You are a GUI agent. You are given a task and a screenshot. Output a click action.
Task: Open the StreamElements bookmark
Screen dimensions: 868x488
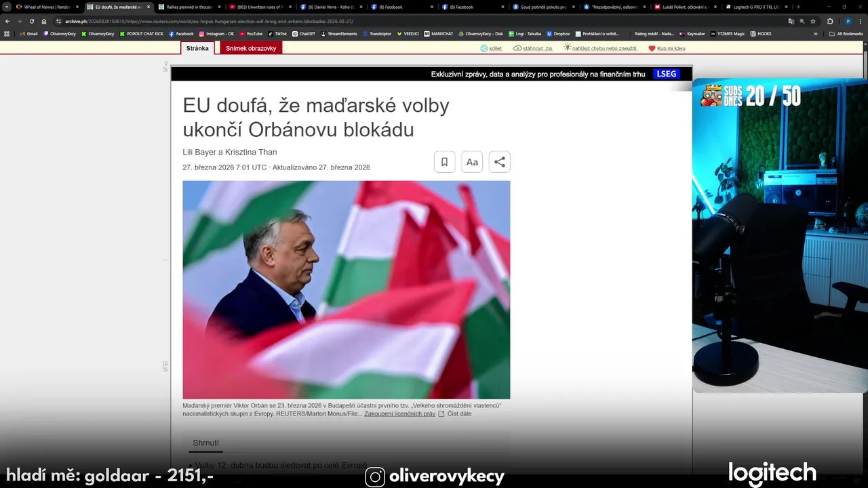pos(338,33)
